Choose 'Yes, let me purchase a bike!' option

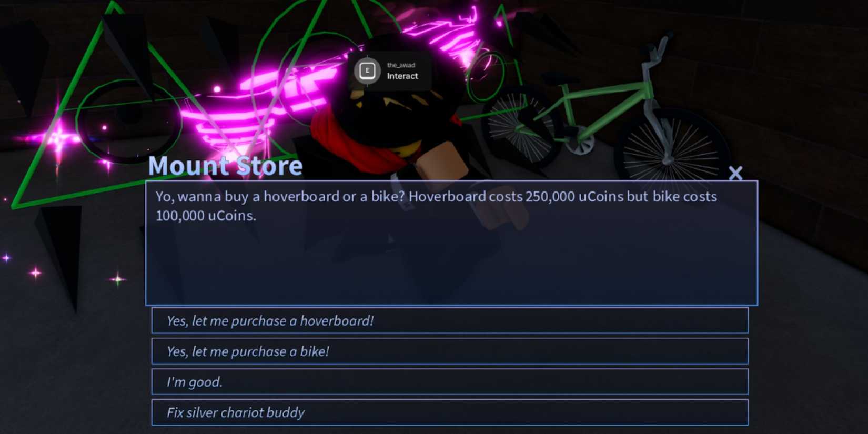[450, 351]
